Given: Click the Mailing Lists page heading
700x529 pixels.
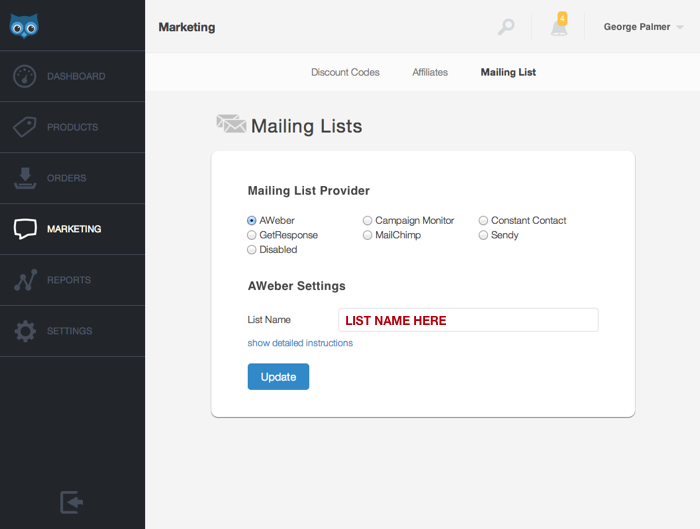Looking at the screenshot, I should [306, 126].
